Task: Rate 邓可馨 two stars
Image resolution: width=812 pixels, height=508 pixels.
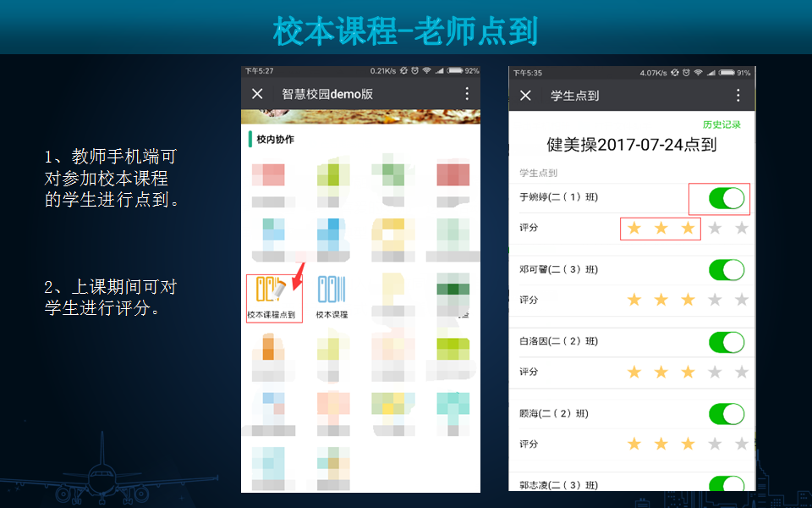Action: (x=661, y=300)
